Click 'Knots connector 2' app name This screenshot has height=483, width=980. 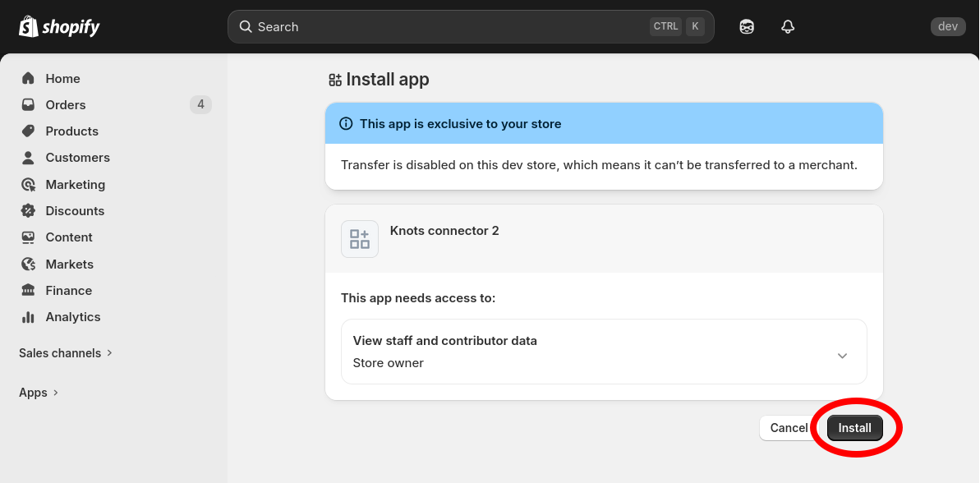coord(444,231)
